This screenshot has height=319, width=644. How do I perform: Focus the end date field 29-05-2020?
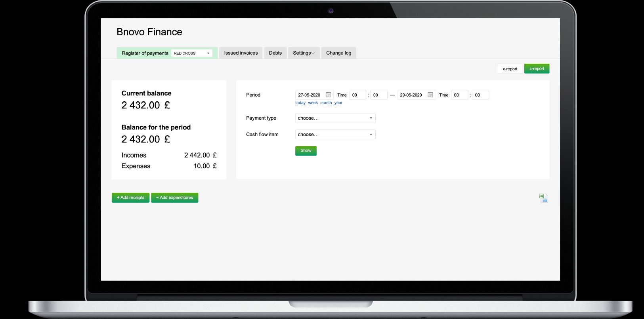click(417, 95)
